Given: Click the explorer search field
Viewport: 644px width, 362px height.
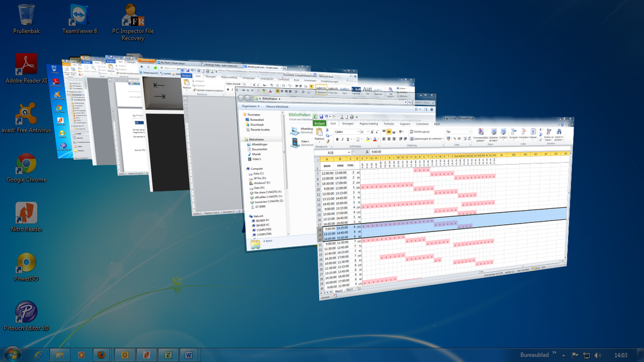Looking at the screenshot, I should point(424,102).
